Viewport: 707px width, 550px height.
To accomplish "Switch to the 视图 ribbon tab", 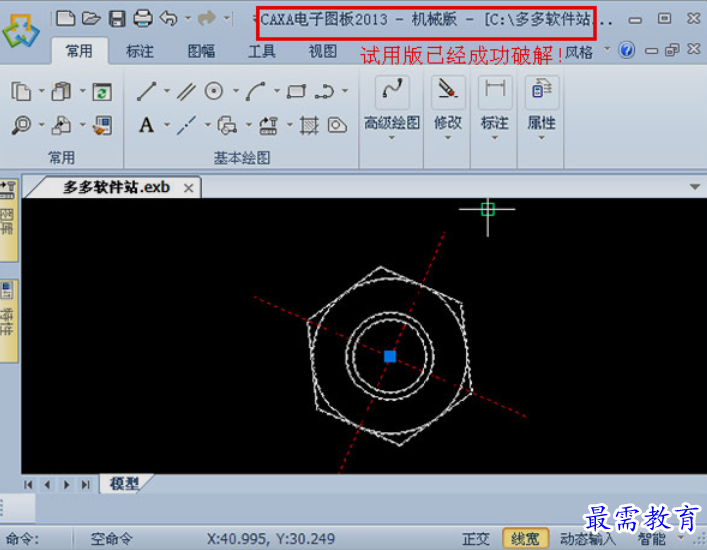I will tap(323, 51).
